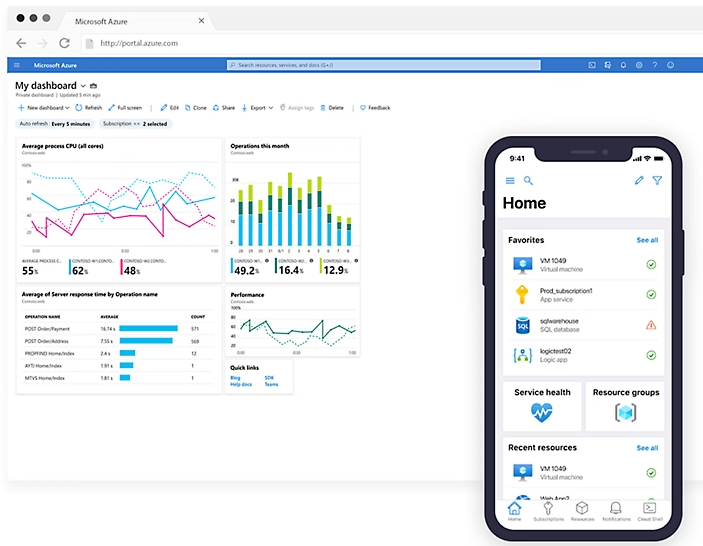Click the portal.azure.com address bar

(390, 43)
